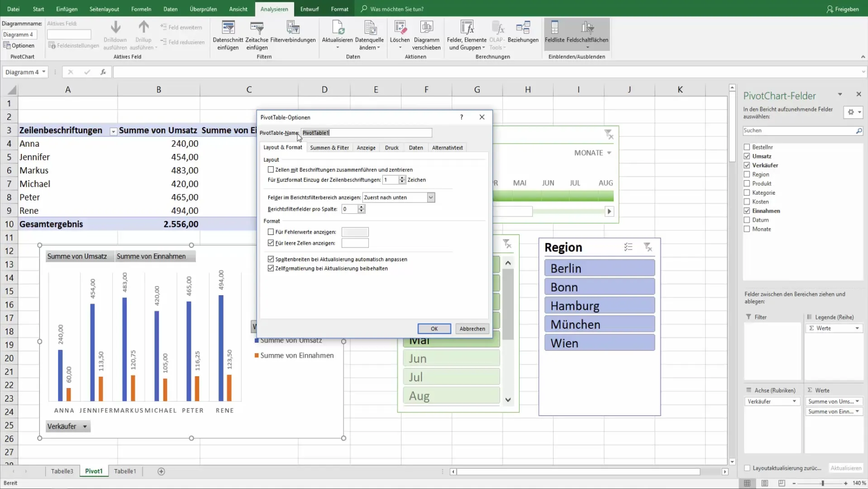Increase Einzug der Zeilenbeschriftungen stepper
The image size is (868, 489).
402,178
